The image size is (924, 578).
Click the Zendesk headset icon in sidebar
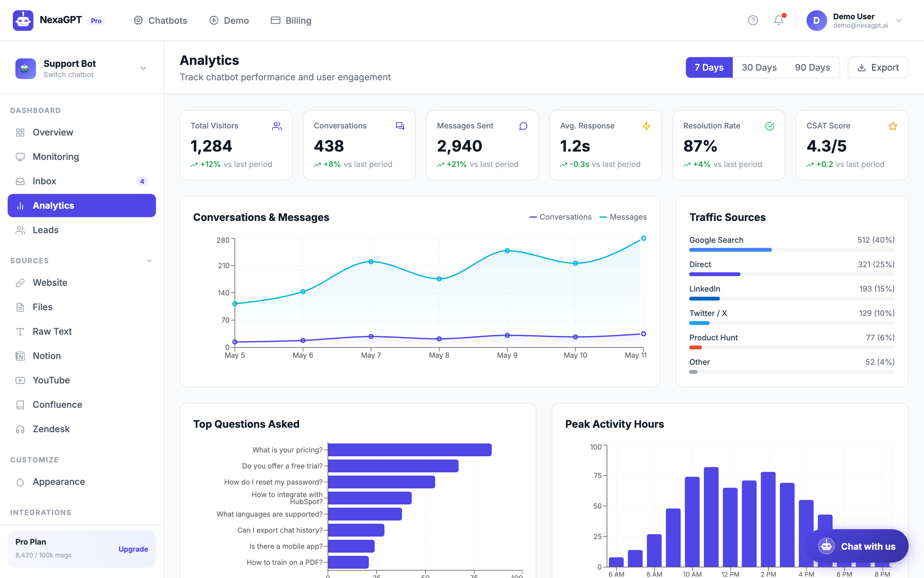[x=20, y=429]
